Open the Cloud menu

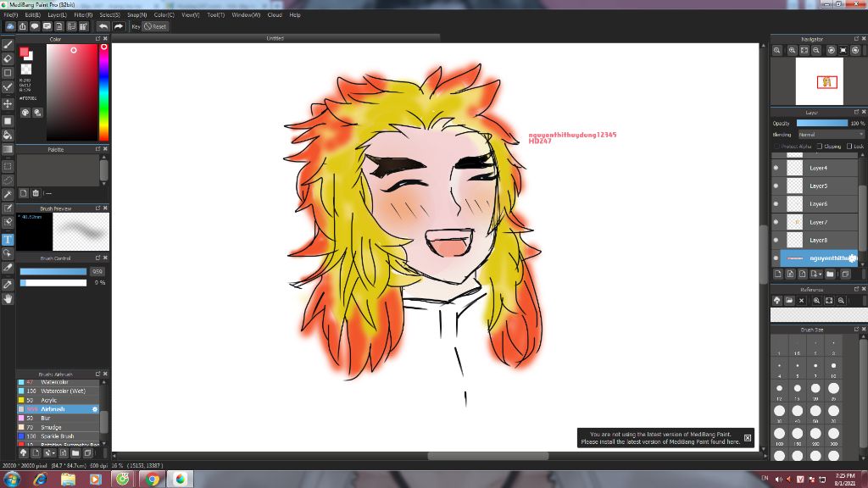pyautogui.click(x=275, y=15)
